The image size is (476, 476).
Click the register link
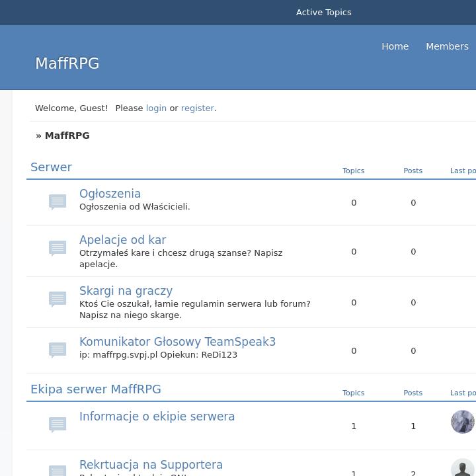pos(198,108)
